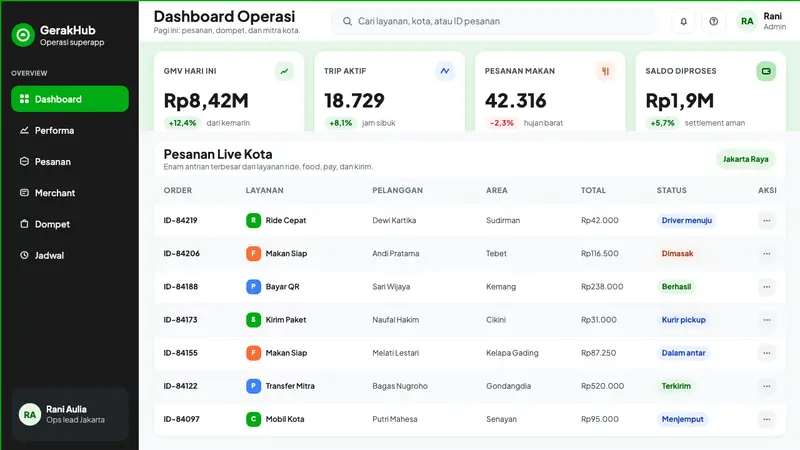The height and width of the screenshot is (450, 800).
Task: Click the GerakHub logo icon
Action: pyautogui.click(x=23, y=35)
